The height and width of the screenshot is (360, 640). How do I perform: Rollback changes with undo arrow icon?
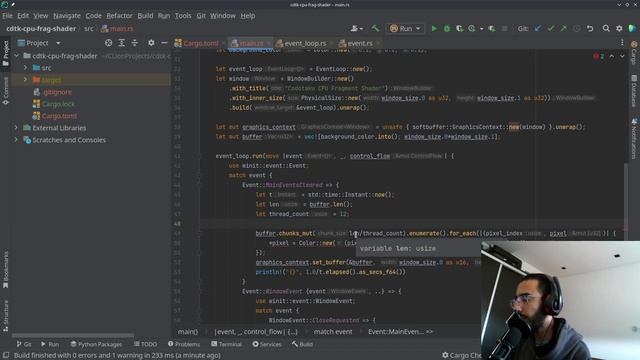590,29
